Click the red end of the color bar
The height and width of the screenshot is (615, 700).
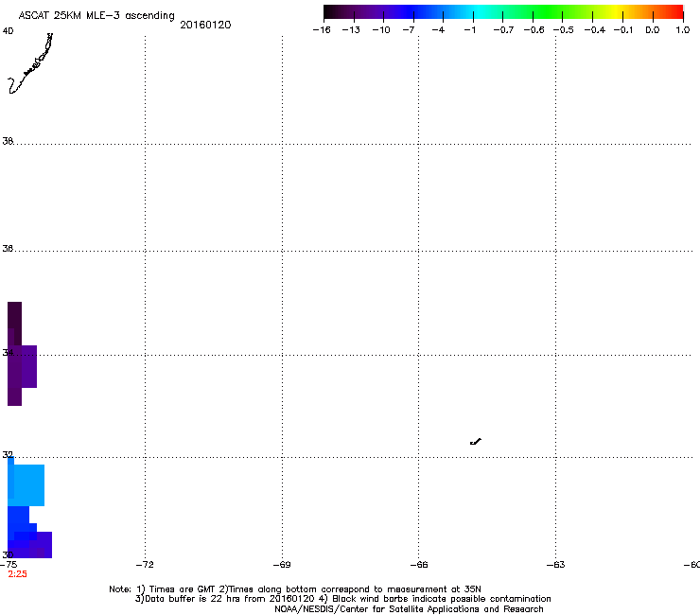click(676, 12)
